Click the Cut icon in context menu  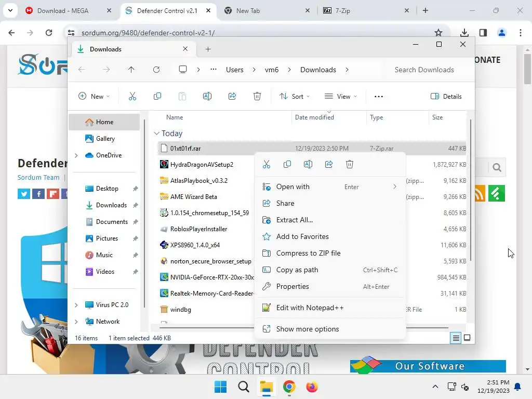[x=267, y=165]
